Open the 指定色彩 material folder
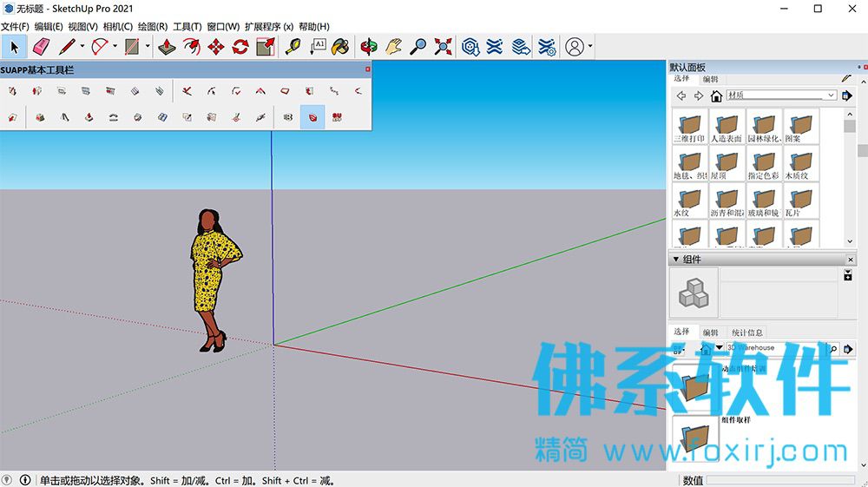Screen dimensions: 868x487 pyautogui.click(x=764, y=162)
